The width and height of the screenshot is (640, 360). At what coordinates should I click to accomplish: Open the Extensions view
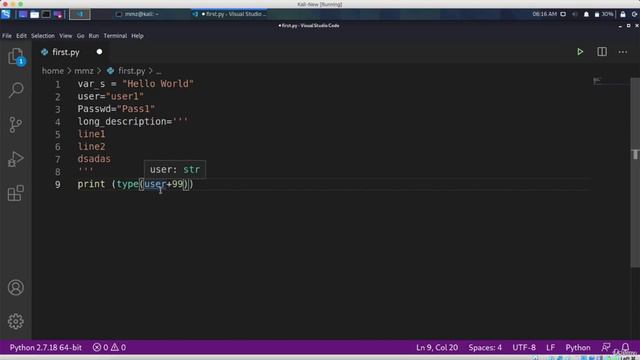pyautogui.click(x=16, y=193)
